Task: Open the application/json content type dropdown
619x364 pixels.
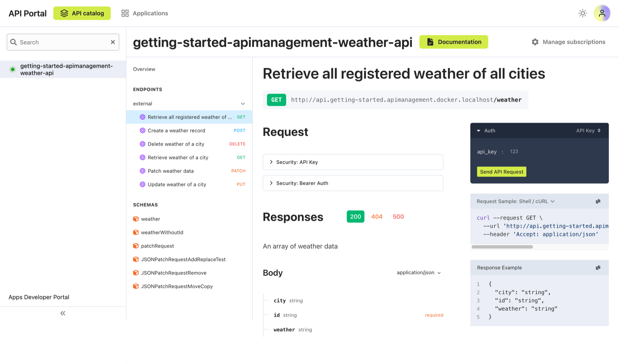Action: pos(419,272)
